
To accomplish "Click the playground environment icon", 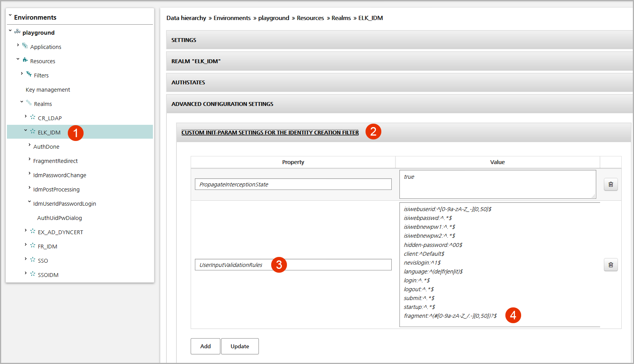I will (17, 32).
